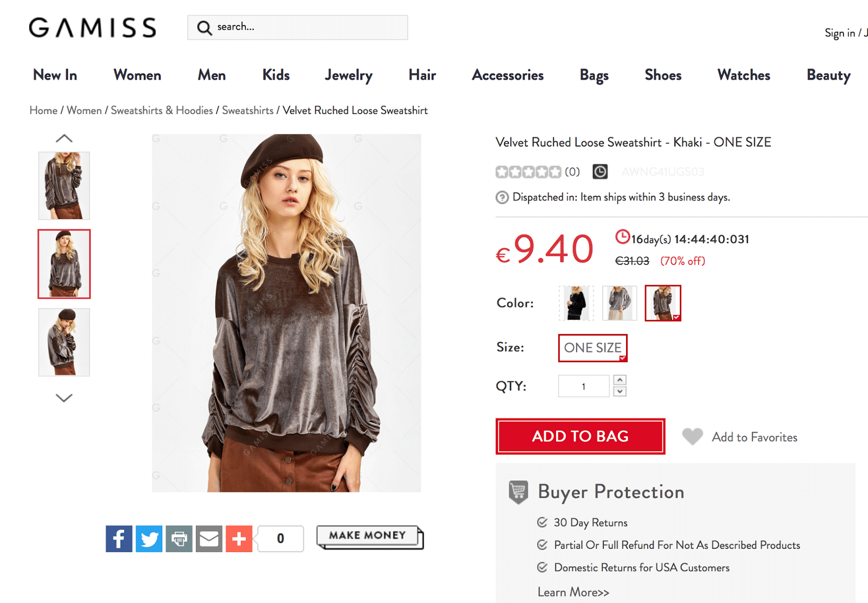
Task: Print page using printer icon
Action: (x=179, y=538)
